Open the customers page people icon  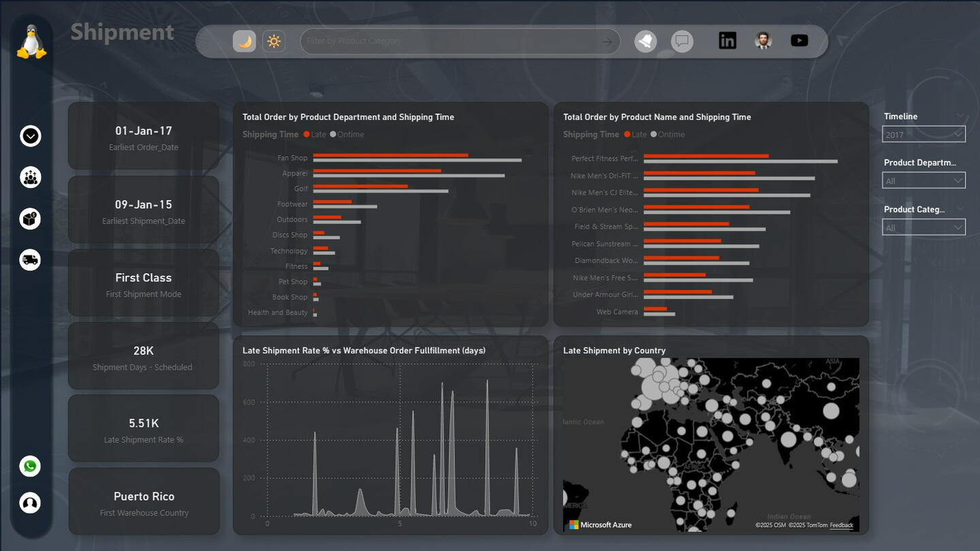[x=30, y=178]
